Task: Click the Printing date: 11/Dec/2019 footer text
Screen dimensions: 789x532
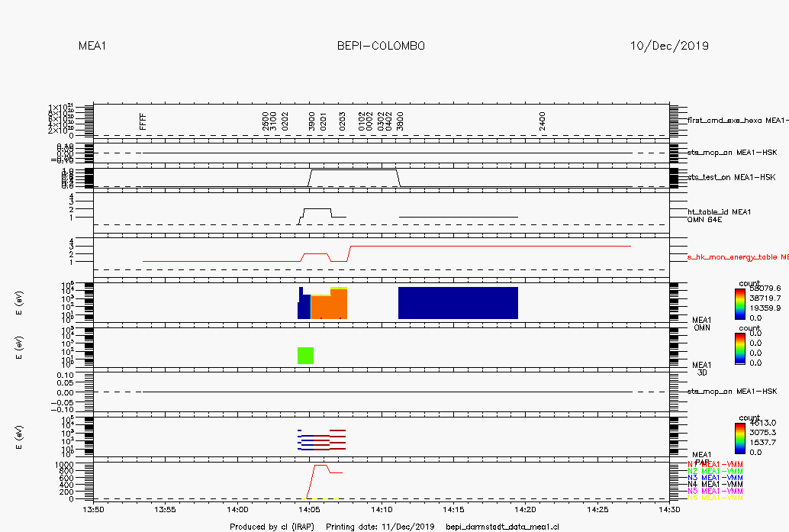Action: (380, 527)
